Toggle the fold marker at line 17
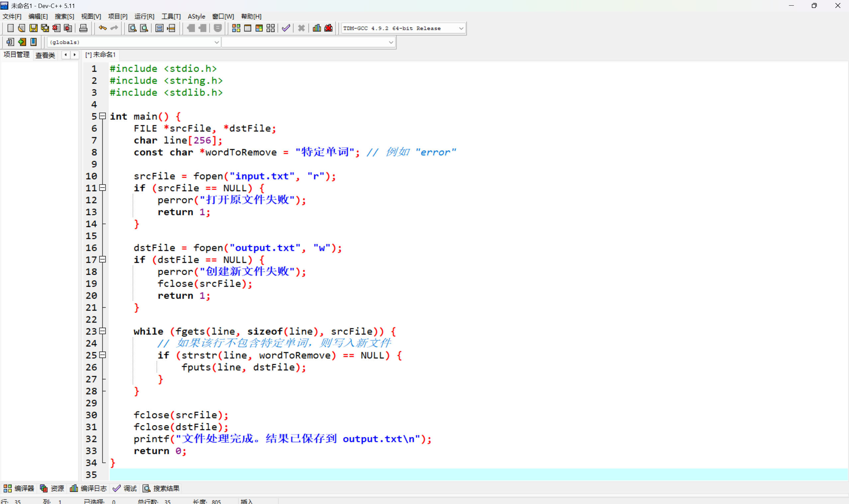The width and height of the screenshot is (849, 504). 102,259
